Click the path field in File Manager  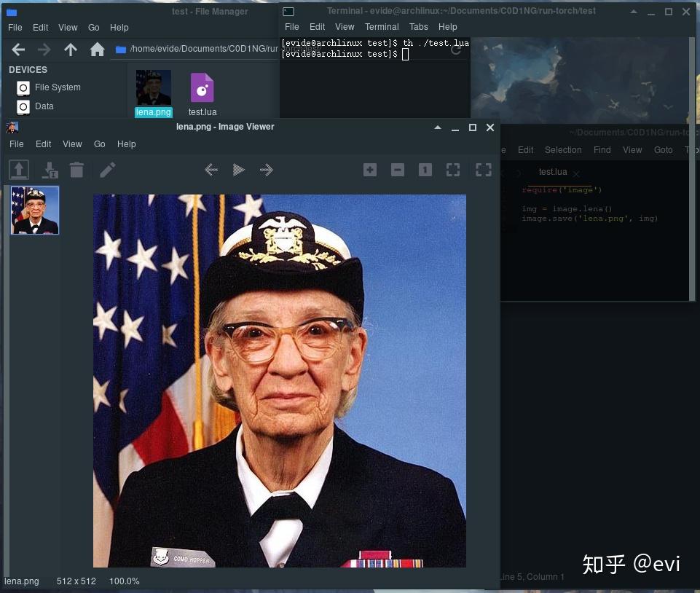coord(197,49)
